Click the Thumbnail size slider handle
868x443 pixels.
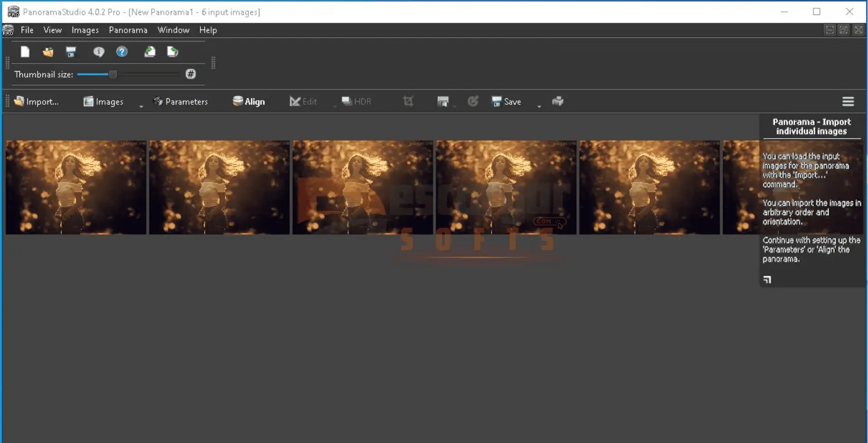113,74
